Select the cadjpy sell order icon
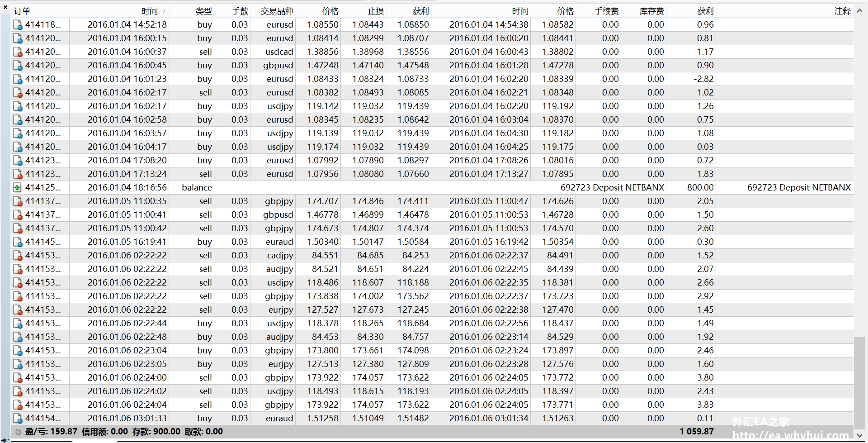Screen dimensions: 868x443 (18, 256)
